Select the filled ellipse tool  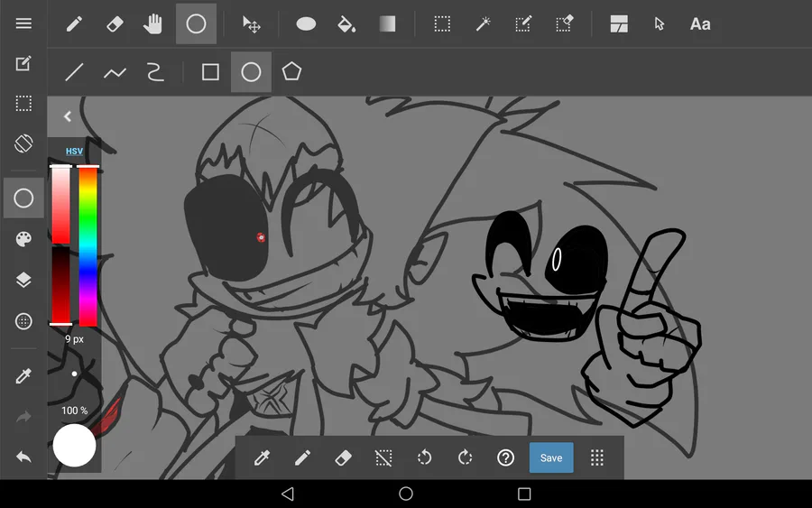[306, 23]
